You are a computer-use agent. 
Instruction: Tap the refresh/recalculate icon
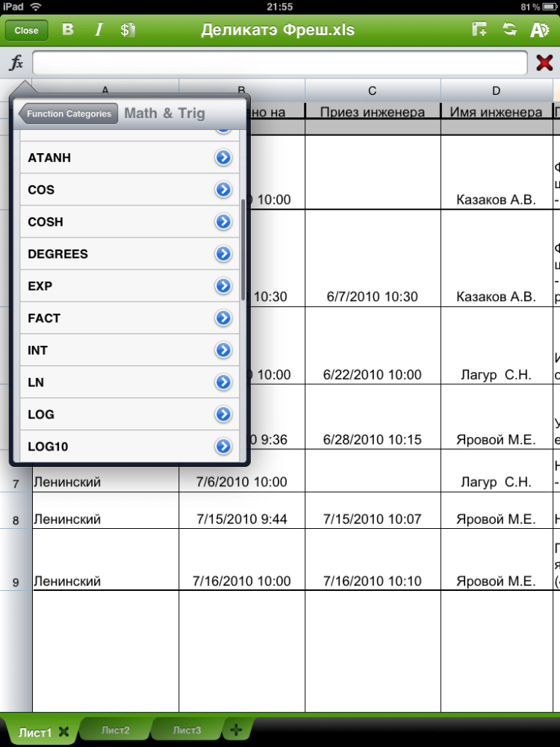pos(509,29)
